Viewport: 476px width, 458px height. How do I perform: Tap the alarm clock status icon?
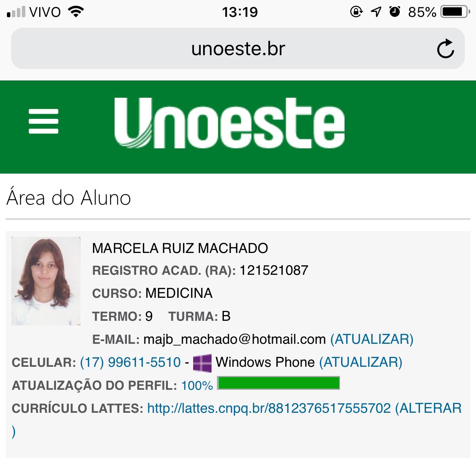click(394, 12)
